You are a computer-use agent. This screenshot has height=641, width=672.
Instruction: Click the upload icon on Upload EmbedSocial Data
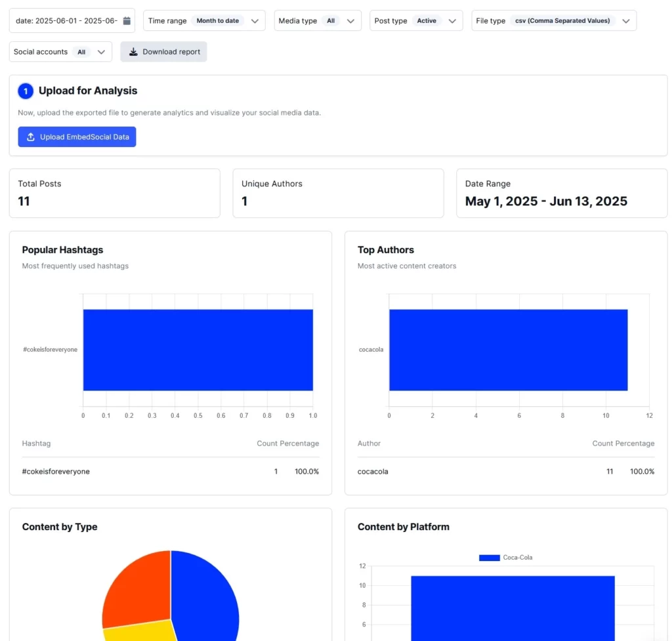30,136
